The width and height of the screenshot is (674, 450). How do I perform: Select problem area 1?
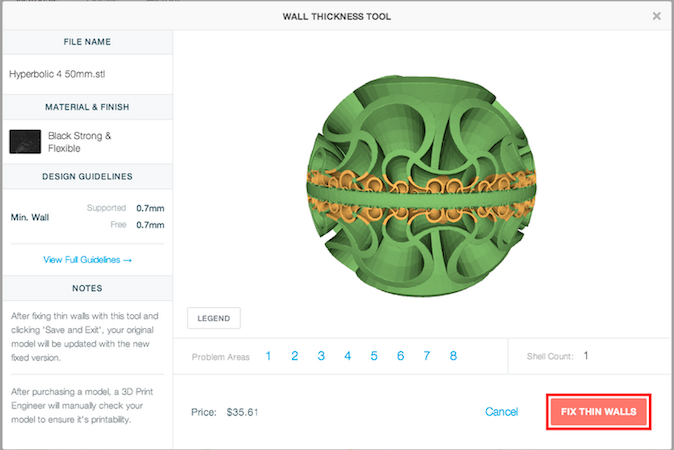(x=268, y=356)
